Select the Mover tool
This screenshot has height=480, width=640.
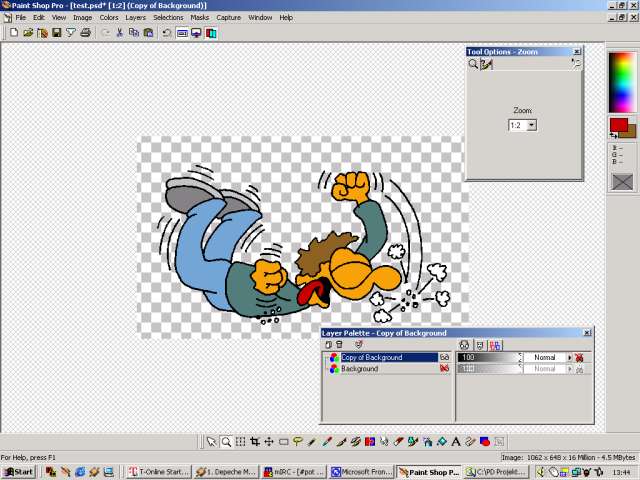coord(269,442)
